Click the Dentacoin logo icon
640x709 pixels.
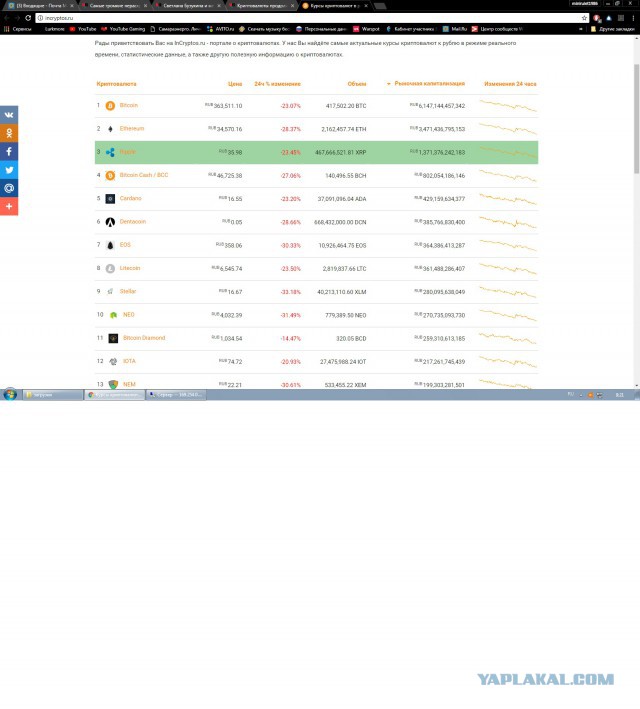pyautogui.click(x=110, y=222)
